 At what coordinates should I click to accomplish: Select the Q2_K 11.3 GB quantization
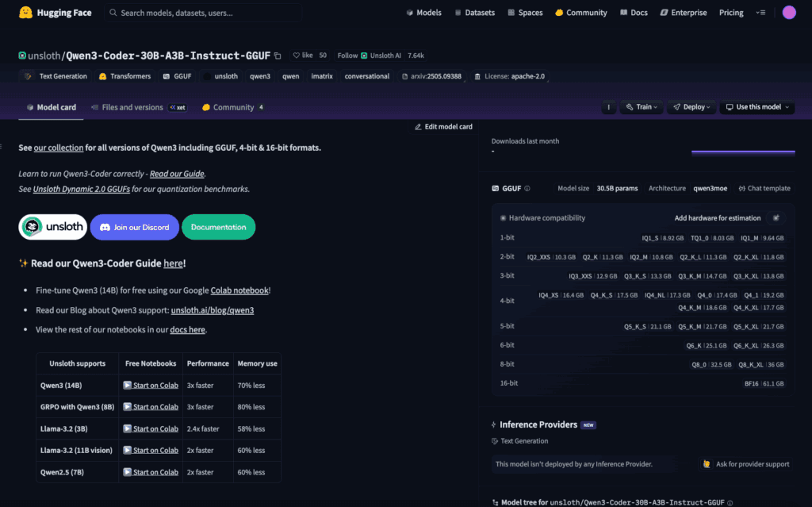(x=603, y=257)
